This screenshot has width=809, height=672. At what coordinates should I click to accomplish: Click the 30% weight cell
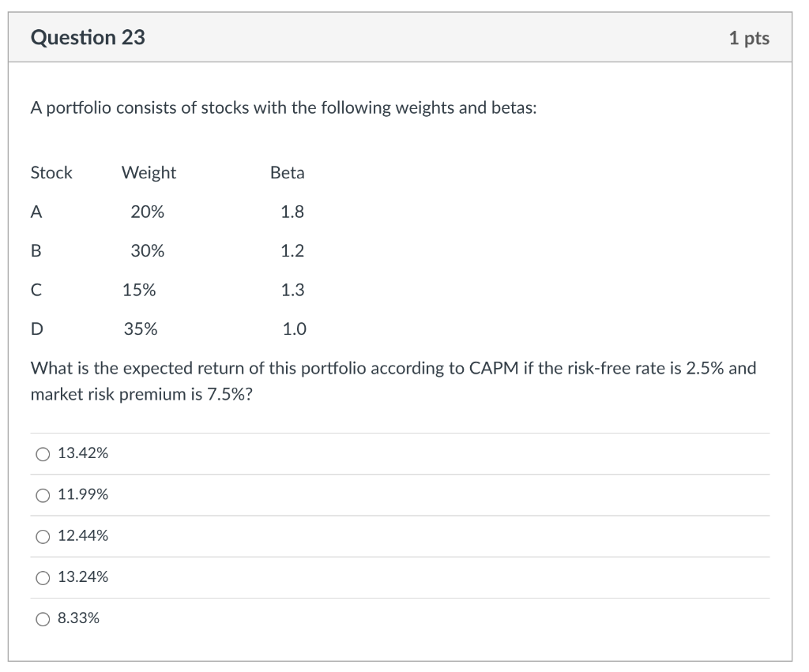coord(148,251)
